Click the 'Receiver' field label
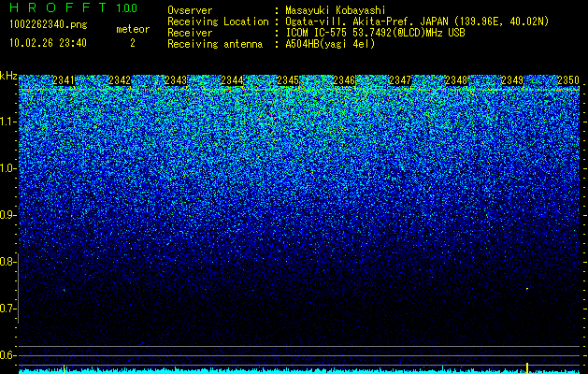Viewport: 588px width, 374px height. (190, 33)
